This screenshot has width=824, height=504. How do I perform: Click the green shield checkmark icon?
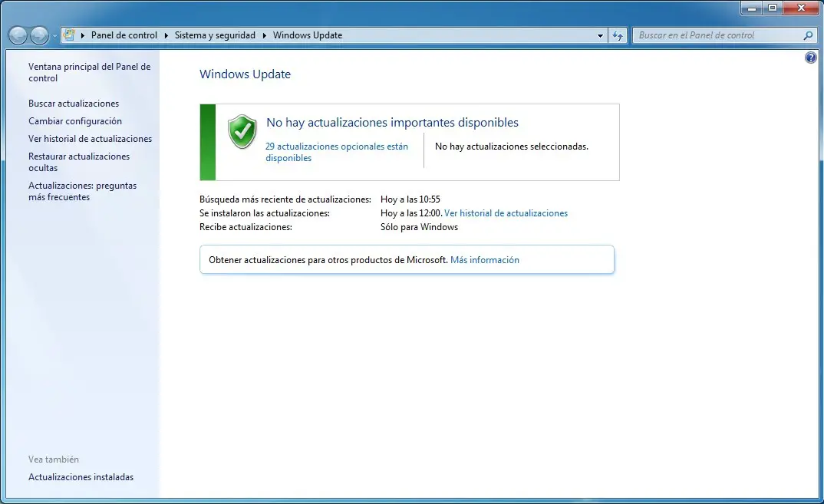[x=242, y=131]
